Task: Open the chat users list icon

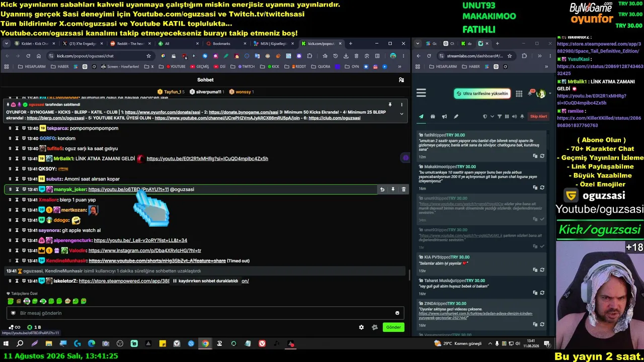Action: [x=401, y=80]
